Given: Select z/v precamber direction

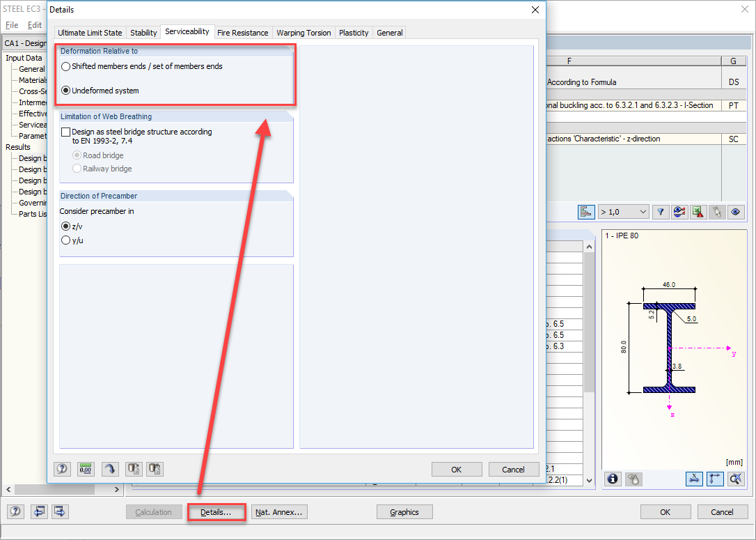Looking at the screenshot, I should point(66,226).
